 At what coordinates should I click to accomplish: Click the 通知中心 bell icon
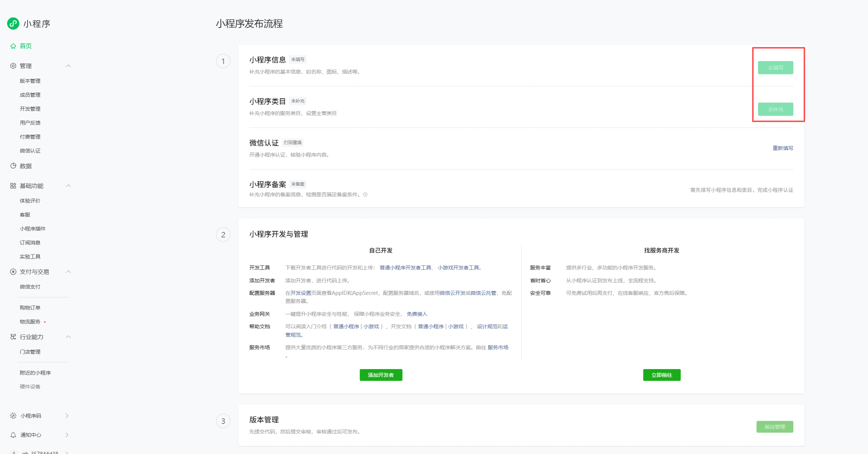click(x=13, y=435)
